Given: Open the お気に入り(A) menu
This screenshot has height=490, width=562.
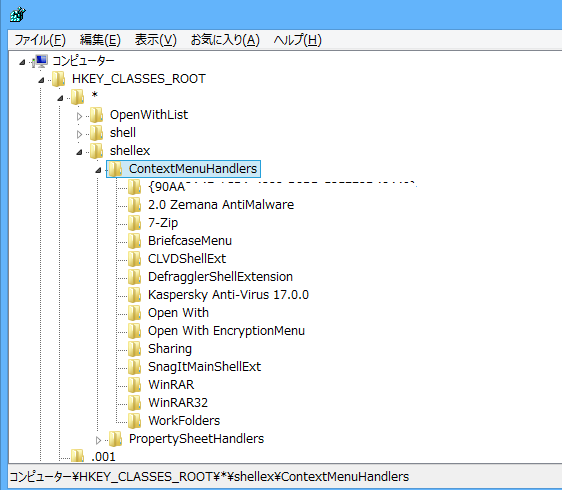Looking at the screenshot, I should 225,40.
